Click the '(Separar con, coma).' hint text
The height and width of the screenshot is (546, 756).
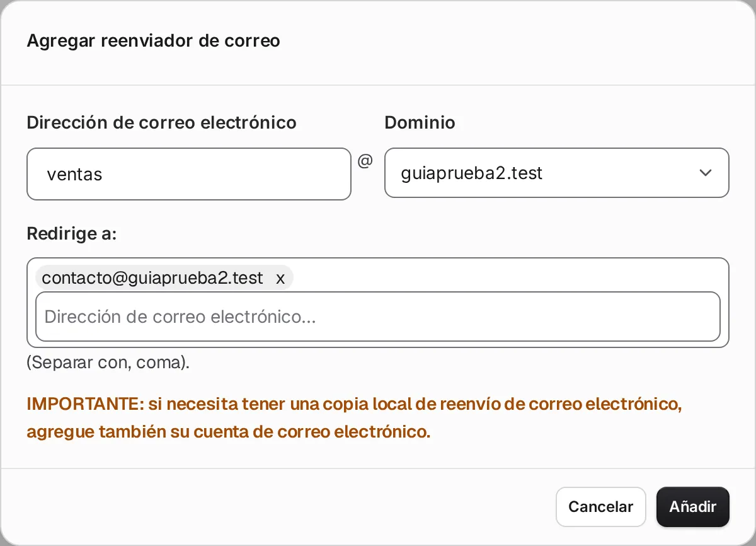tap(108, 363)
